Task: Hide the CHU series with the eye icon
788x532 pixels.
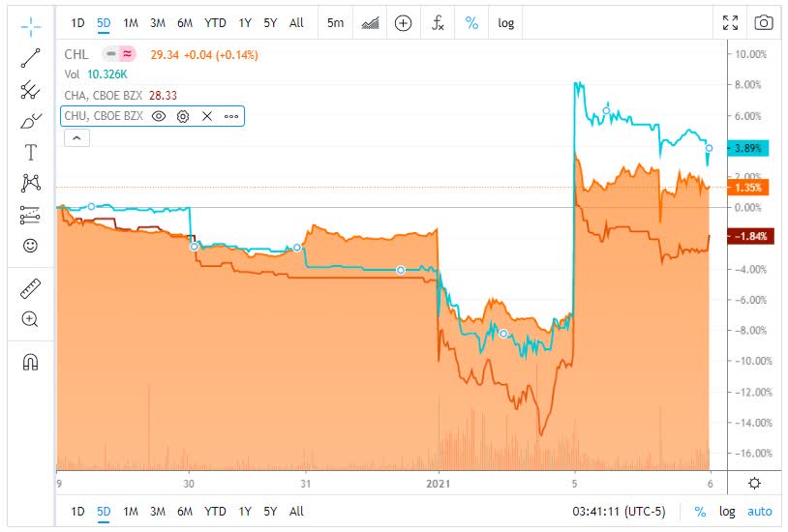Action: (x=159, y=116)
